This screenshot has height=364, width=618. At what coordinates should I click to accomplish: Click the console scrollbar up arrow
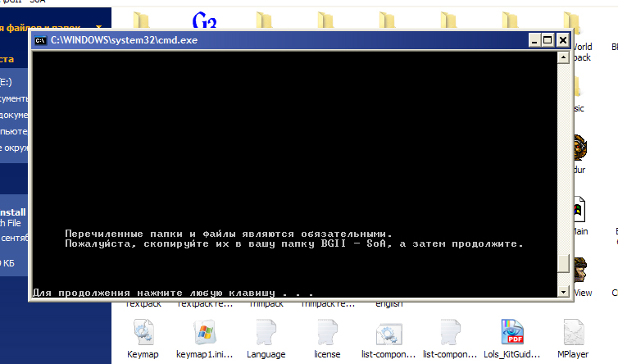tap(564, 57)
